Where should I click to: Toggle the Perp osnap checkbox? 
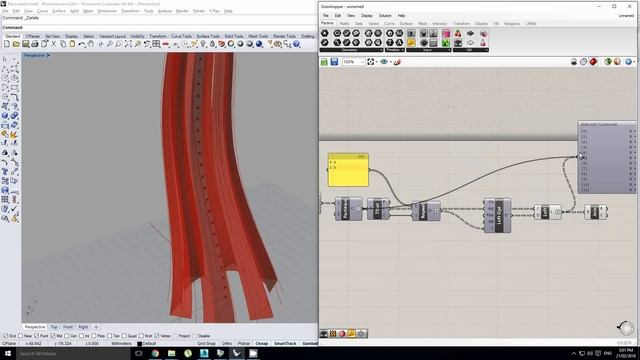pyautogui.click(x=93, y=336)
